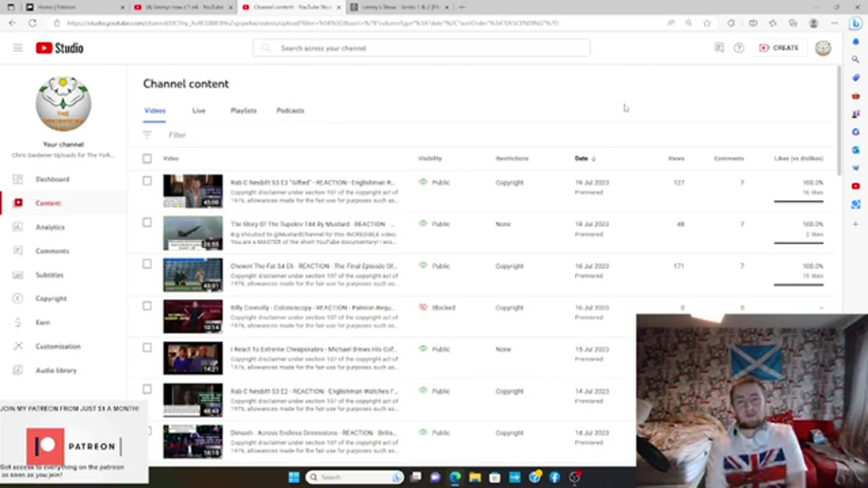Go to the YouTube Studio logo home

click(x=60, y=48)
